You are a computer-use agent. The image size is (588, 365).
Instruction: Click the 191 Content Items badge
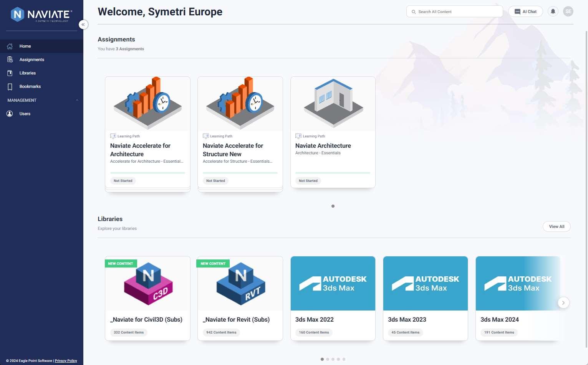499,332
